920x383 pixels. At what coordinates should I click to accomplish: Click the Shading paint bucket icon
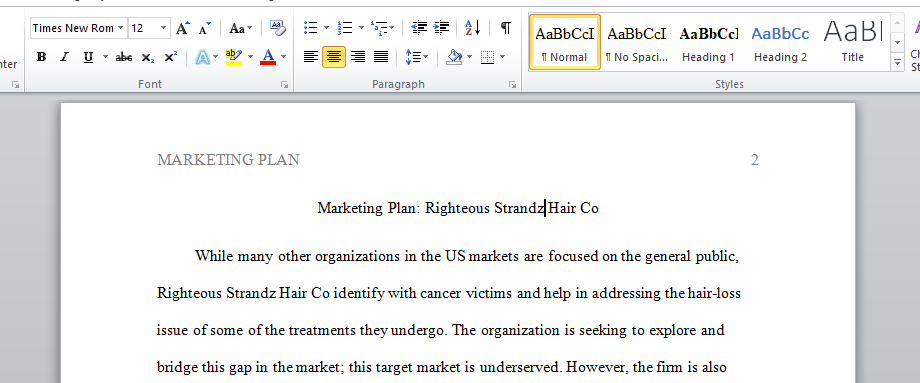click(454, 57)
